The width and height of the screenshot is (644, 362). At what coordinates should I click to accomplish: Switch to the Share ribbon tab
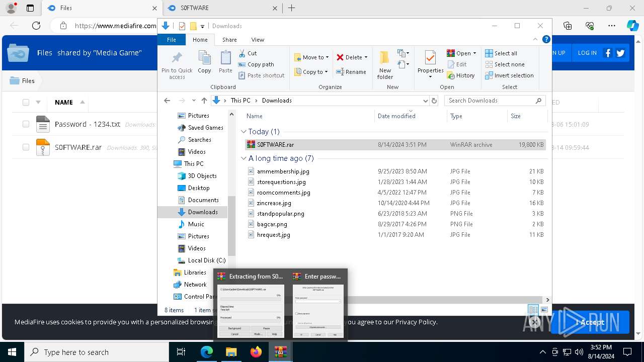click(x=229, y=40)
